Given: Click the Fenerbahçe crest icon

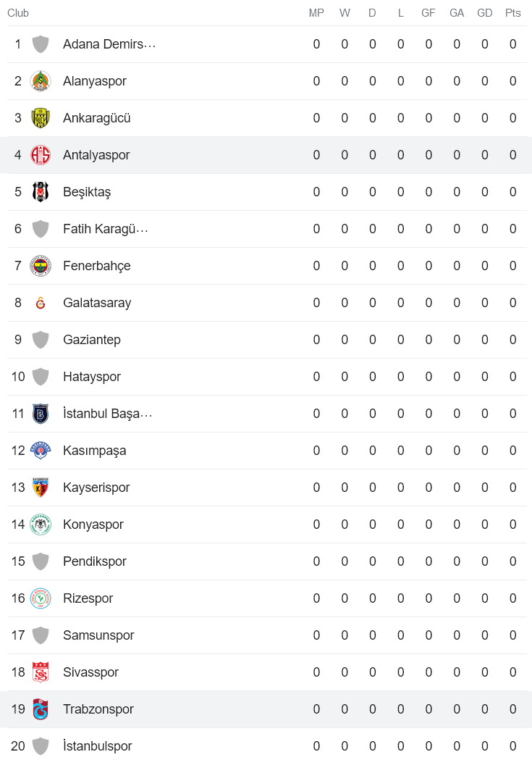Looking at the screenshot, I should coord(41,265).
